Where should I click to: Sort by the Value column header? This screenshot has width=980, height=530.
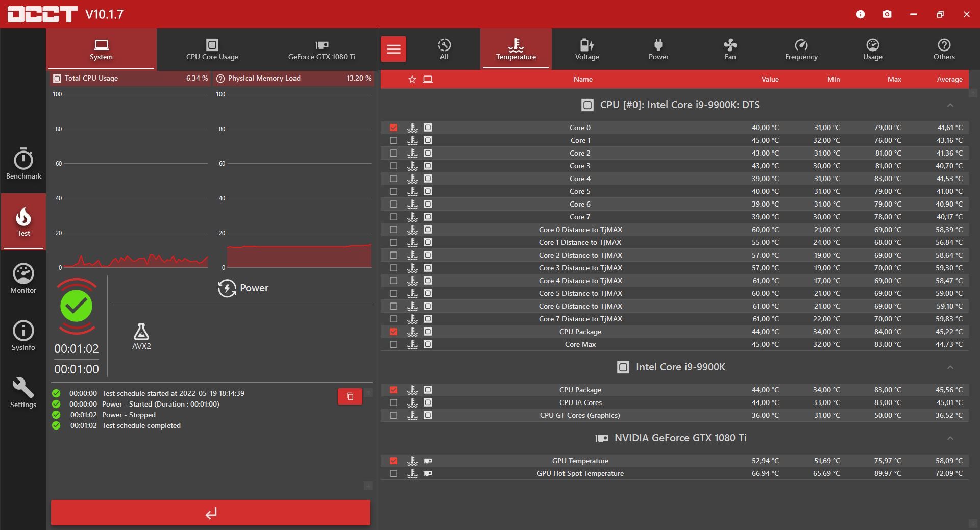(x=770, y=79)
